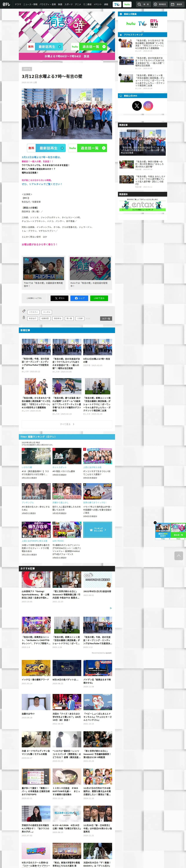Open the main cast group photo
This screenshot has height=868, width=186.
coord(67,114)
